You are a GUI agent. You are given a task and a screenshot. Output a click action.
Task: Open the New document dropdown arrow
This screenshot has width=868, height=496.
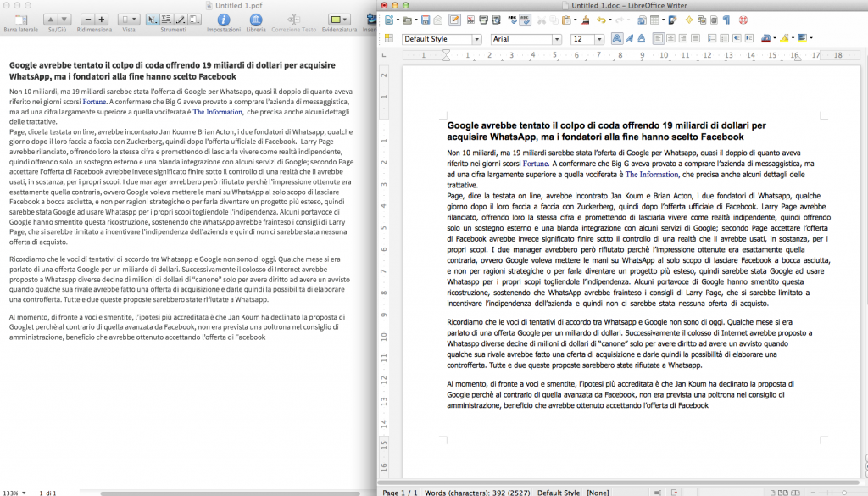398,20
